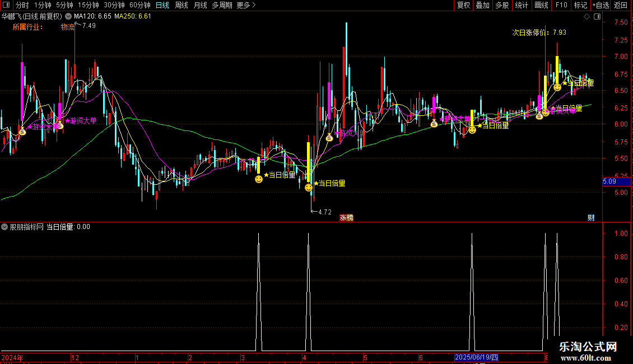Open the 统计 statistics tool
Viewport: 633px width, 364px height.
pyautogui.click(x=522, y=5)
